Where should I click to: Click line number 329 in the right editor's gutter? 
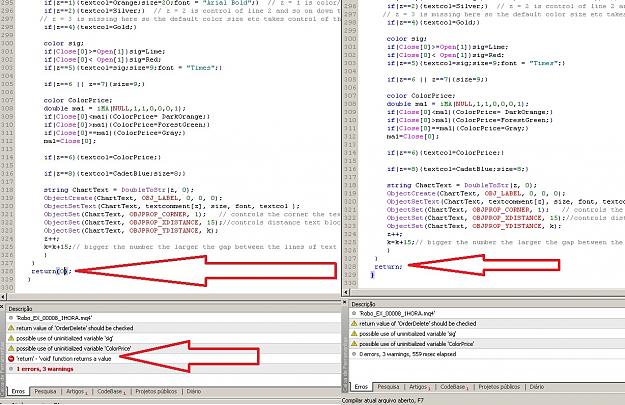click(350, 274)
